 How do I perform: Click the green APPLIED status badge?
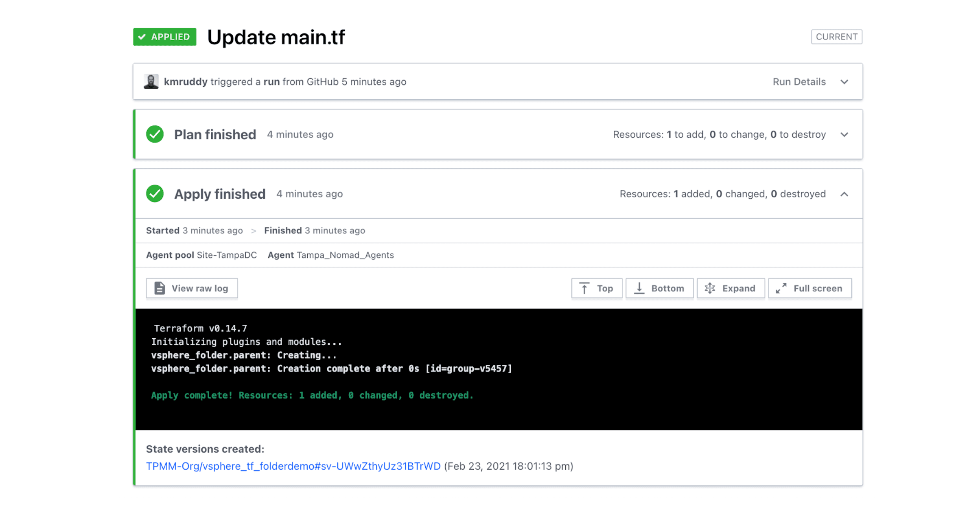[165, 37]
